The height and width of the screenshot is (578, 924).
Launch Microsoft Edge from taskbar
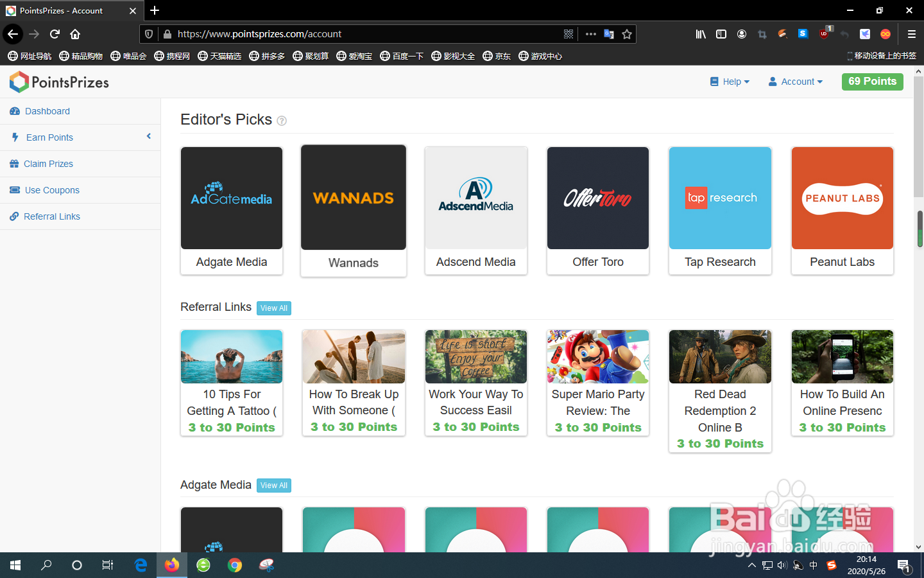click(x=141, y=565)
